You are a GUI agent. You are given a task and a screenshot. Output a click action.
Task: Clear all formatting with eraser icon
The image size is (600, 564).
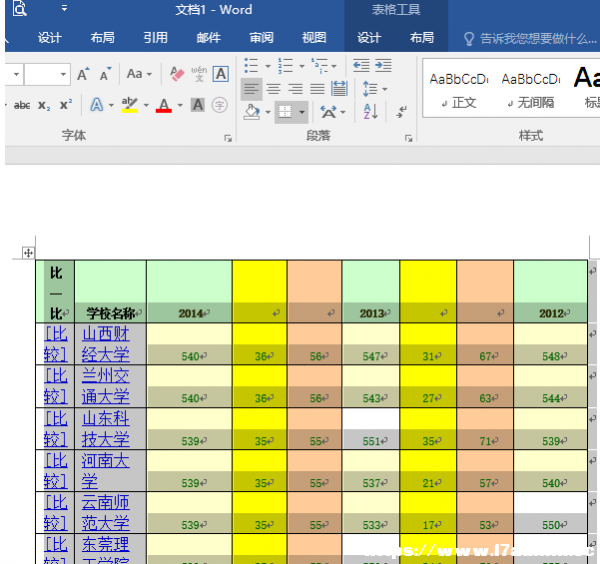click(177, 73)
